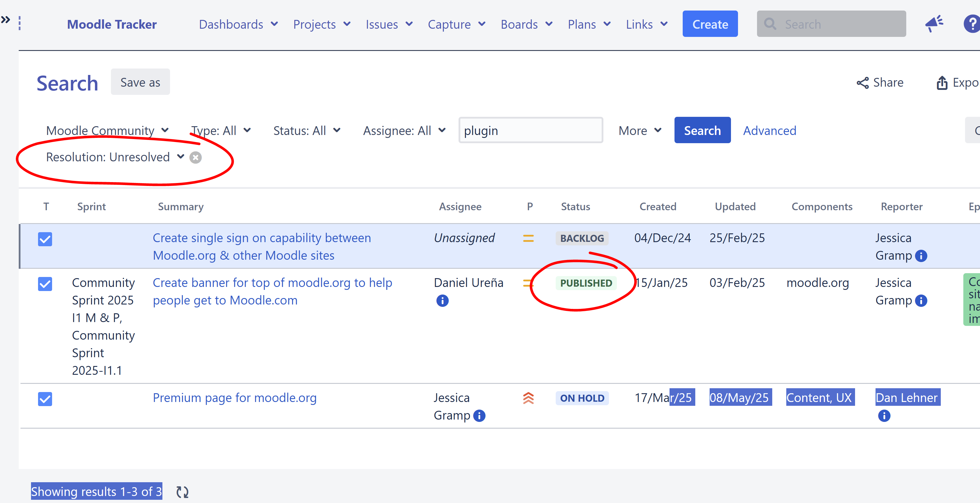Open the single sign on capability issue
Viewport: 980px width, 503px height.
coord(262,246)
